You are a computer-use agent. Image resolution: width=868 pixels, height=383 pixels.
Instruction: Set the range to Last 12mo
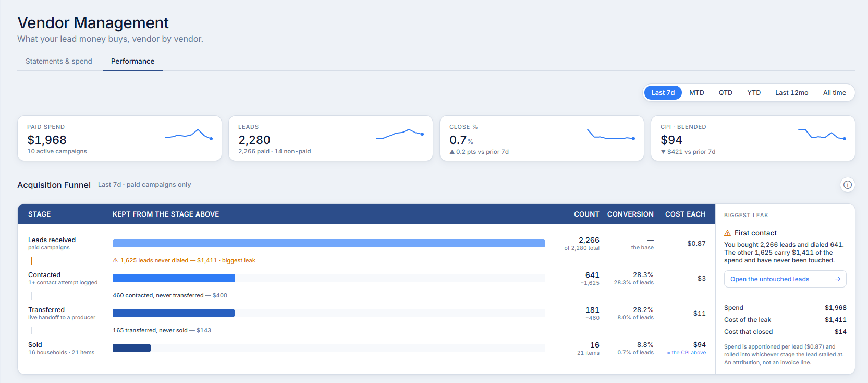point(792,92)
